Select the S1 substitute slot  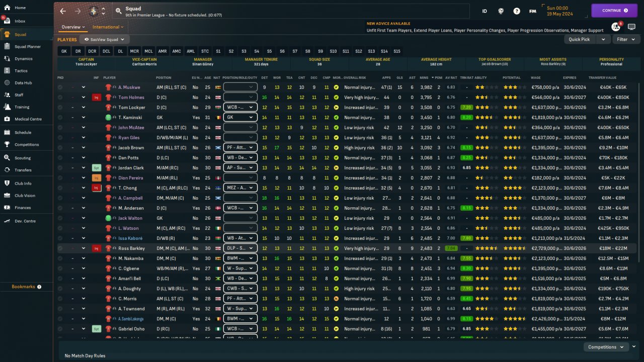[x=218, y=51]
